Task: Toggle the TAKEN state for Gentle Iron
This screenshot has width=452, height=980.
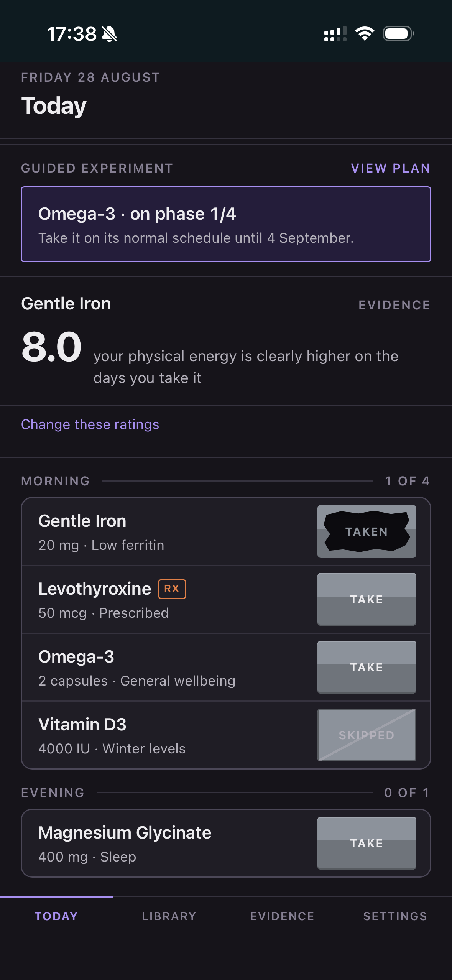Action: (x=367, y=531)
